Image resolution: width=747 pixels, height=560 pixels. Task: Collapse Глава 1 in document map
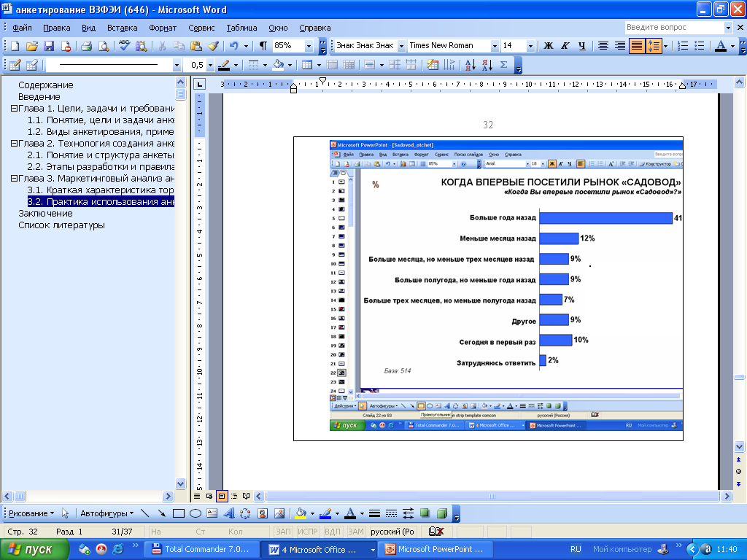[14, 109]
